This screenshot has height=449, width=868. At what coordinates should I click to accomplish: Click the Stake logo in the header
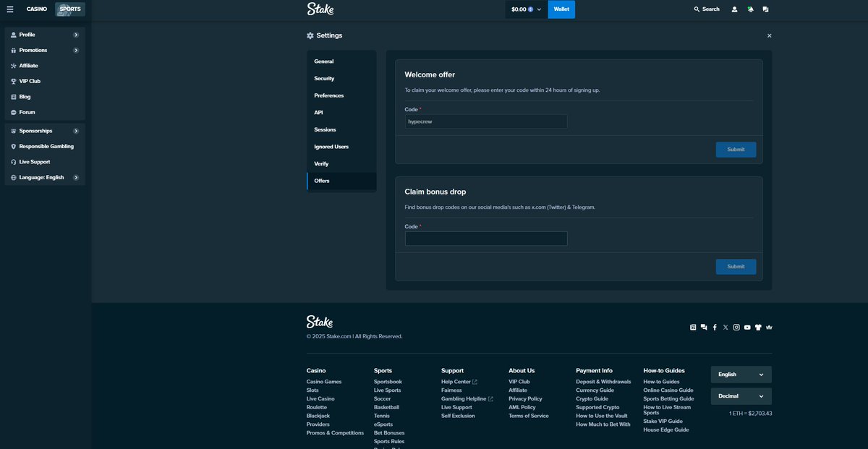320,9
